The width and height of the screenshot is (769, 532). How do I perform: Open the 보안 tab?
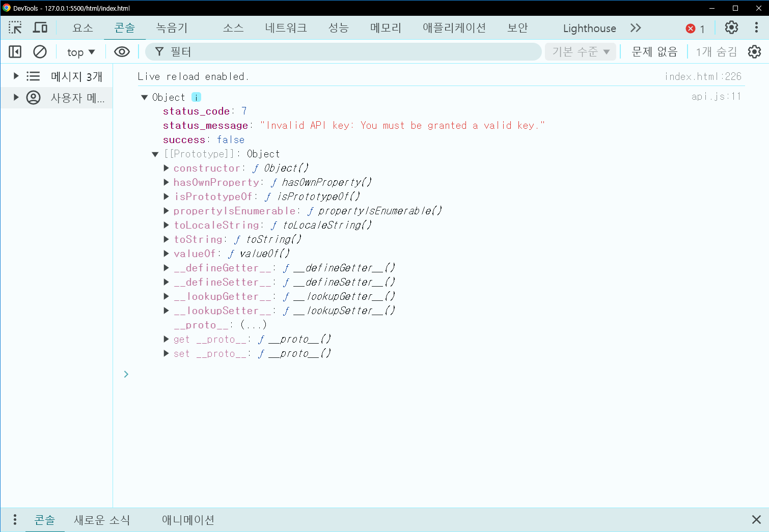point(517,28)
